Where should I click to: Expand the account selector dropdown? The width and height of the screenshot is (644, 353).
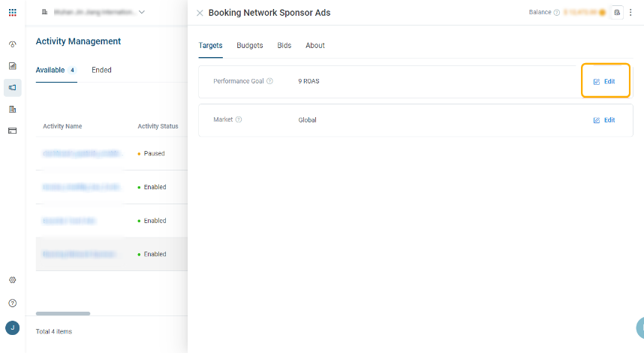pos(142,12)
